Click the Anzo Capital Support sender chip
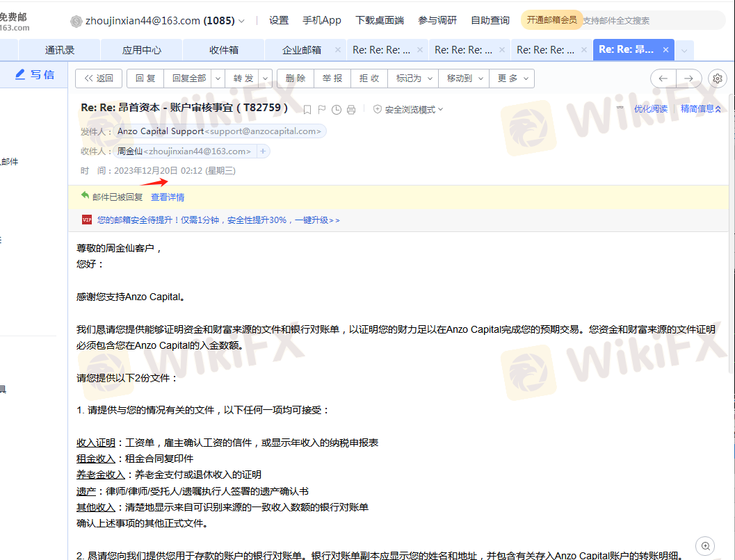Viewport: 735px width, 560px height. click(x=220, y=131)
